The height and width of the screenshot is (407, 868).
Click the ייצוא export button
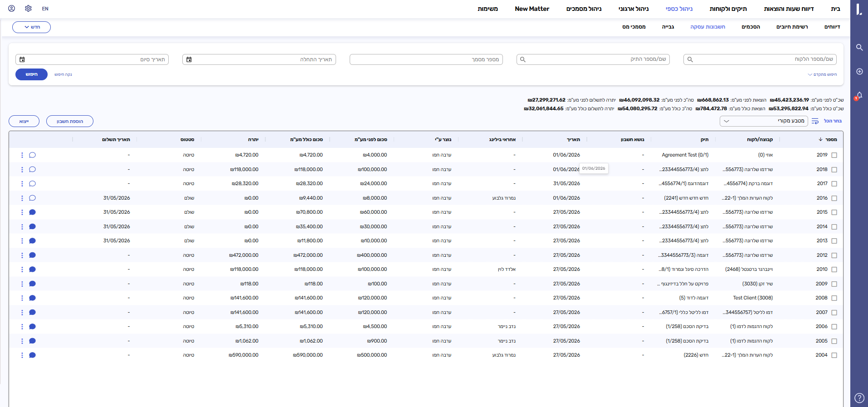point(24,121)
